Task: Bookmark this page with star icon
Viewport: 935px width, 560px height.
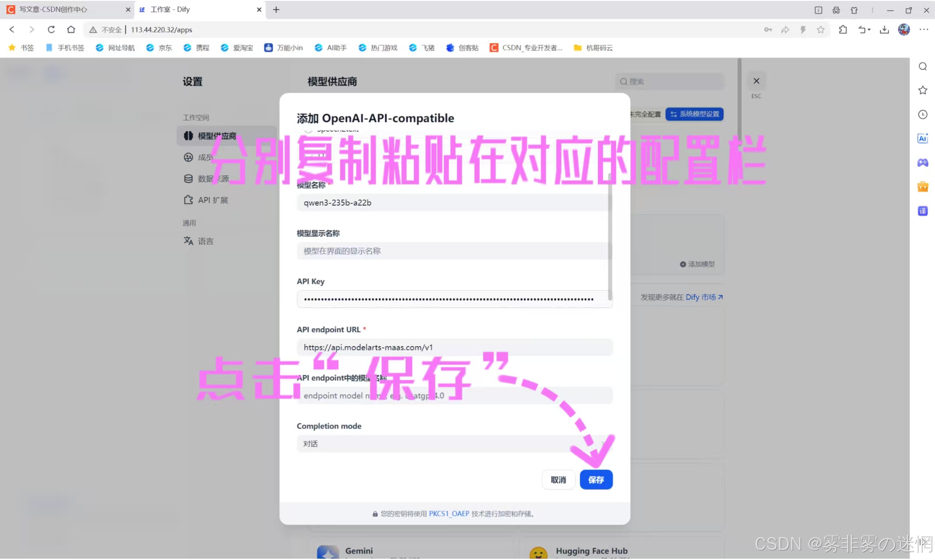Action: [x=821, y=30]
